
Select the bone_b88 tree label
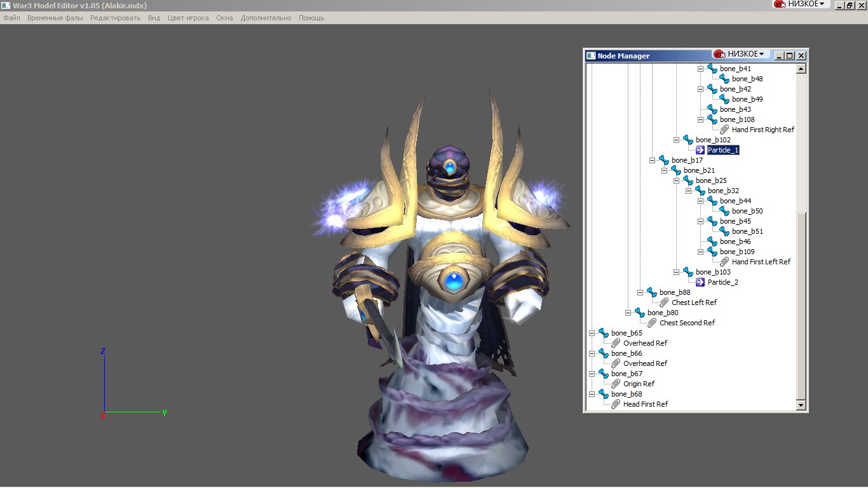tap(675, 292)
